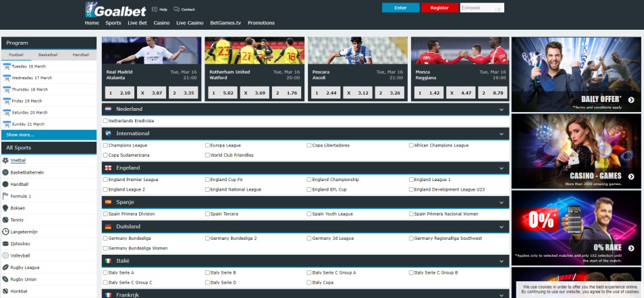Click the Daily Offer arrow icon
644x298 pixels.
(x=631, y=99)
